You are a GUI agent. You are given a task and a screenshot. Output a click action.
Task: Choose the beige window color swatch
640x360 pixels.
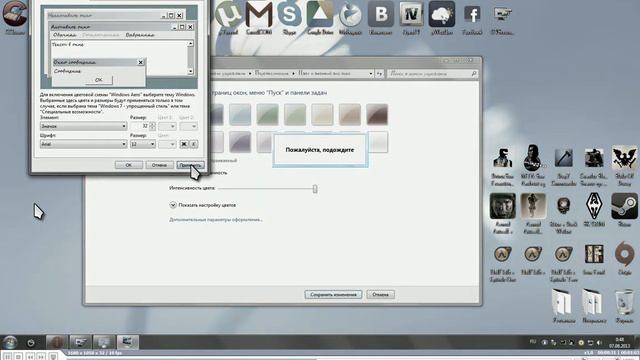(322, 114)
